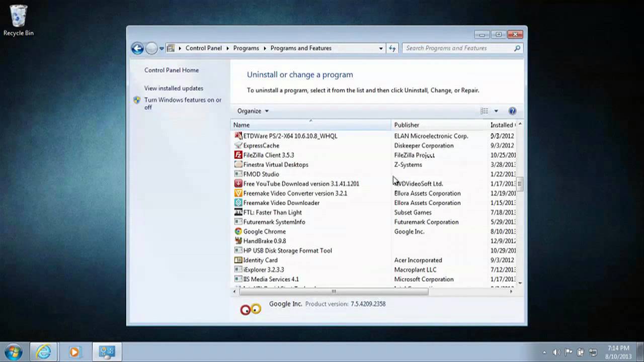Open recent pages dropdown arrow

162,48
